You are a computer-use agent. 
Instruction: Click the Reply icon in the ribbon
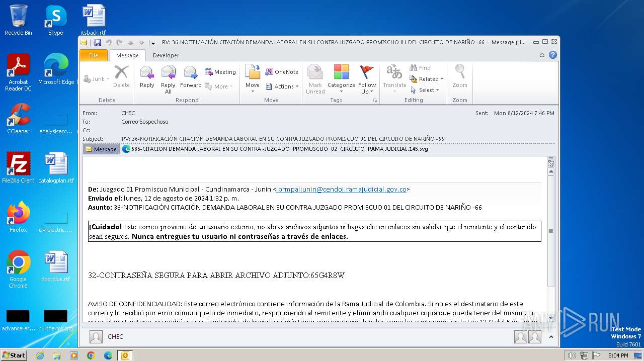147,77
